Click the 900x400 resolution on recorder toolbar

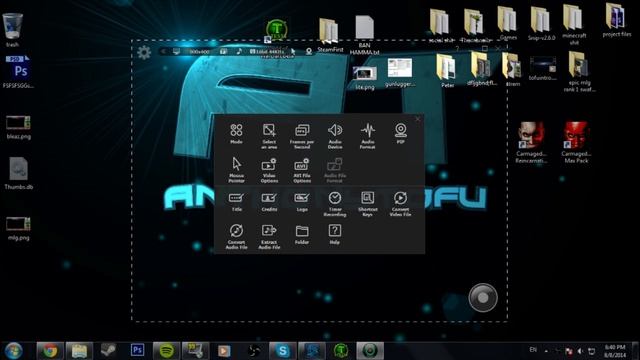point(199,52)
